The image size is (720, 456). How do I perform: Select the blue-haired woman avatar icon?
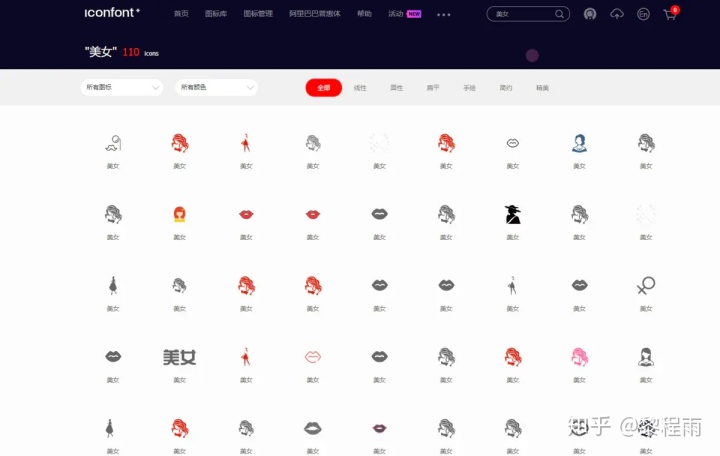[x=579, y=143]
